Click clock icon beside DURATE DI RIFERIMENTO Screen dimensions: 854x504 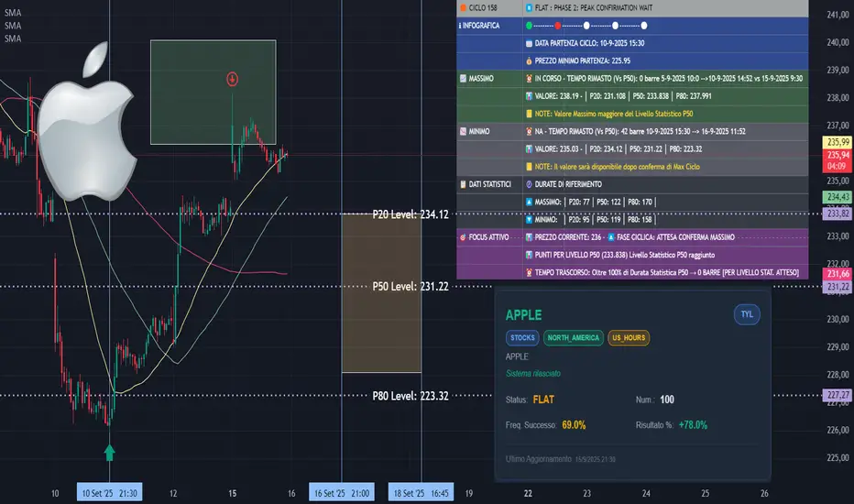click(x=529, y=184)
